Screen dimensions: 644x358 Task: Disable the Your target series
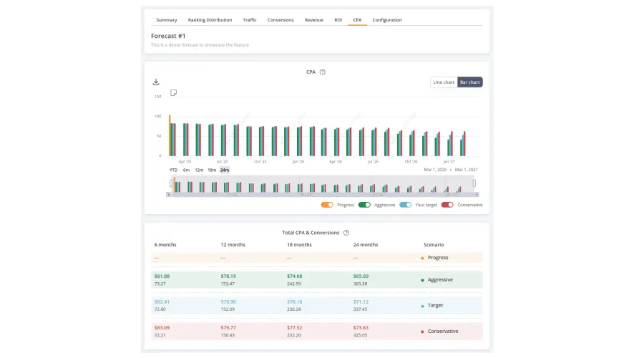click(405, 205)
